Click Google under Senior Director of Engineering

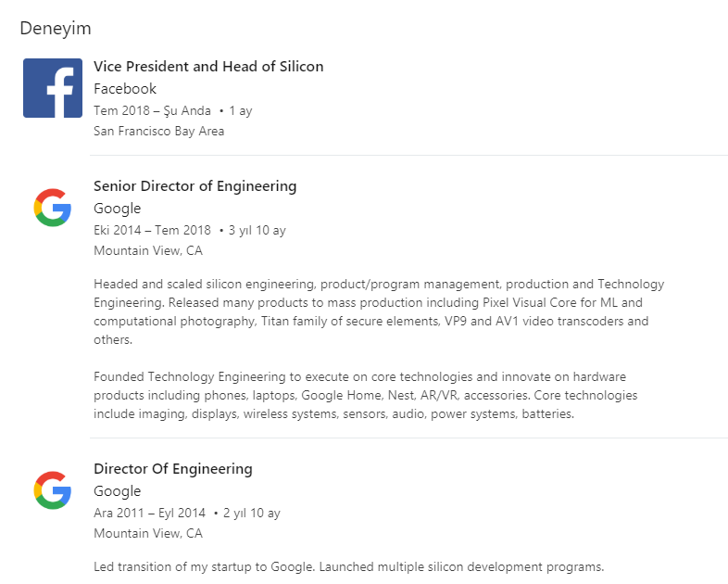point(117,209)
